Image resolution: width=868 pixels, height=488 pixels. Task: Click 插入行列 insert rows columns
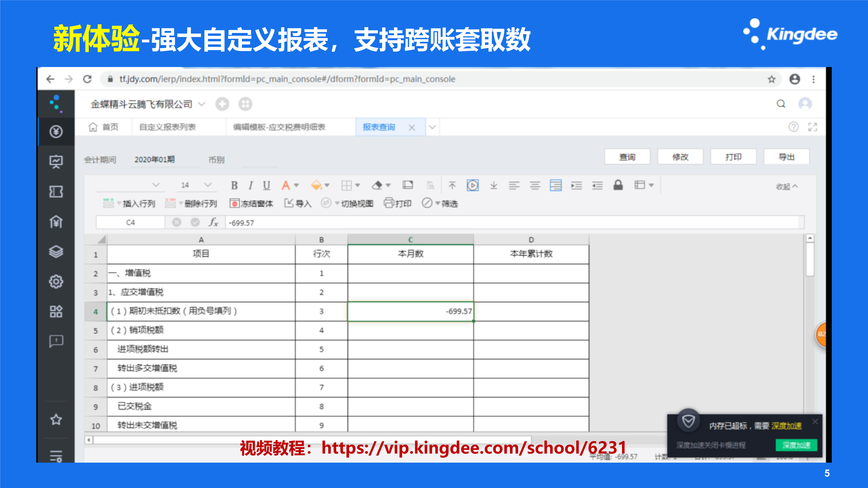click(129, 203)
